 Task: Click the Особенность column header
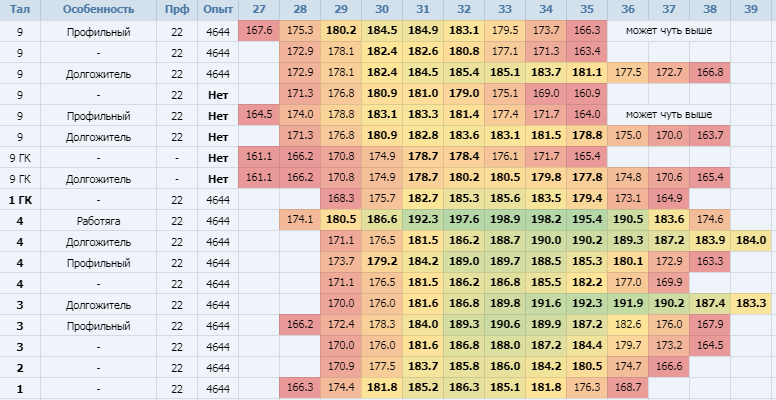tap(98, 9)
